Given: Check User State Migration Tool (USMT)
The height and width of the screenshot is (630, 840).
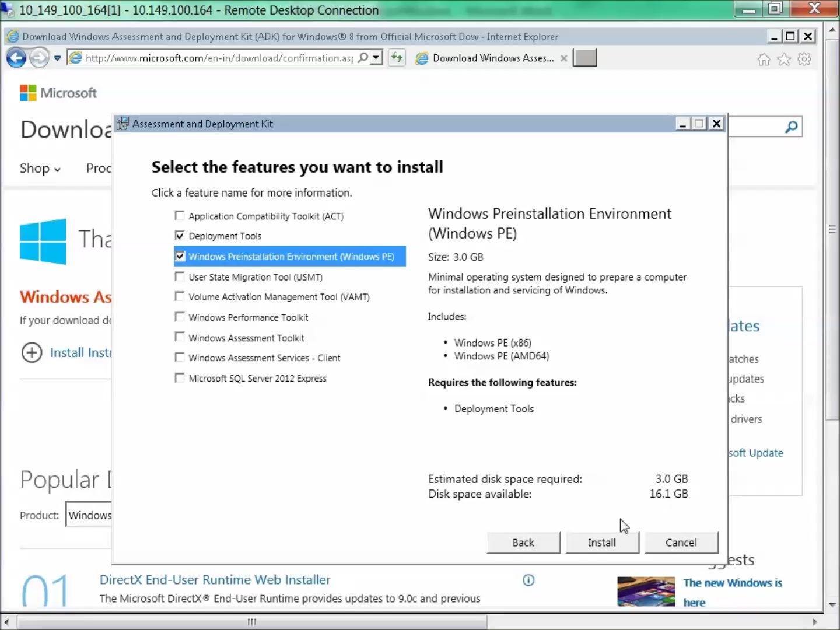Looking at the screenshot, I should [180, 276].
